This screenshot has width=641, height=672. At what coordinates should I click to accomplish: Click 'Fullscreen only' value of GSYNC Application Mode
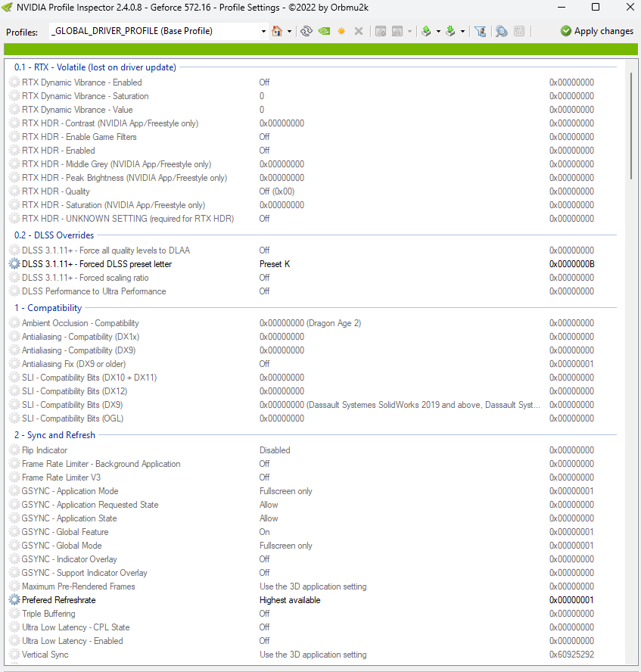tap(286, 491)
